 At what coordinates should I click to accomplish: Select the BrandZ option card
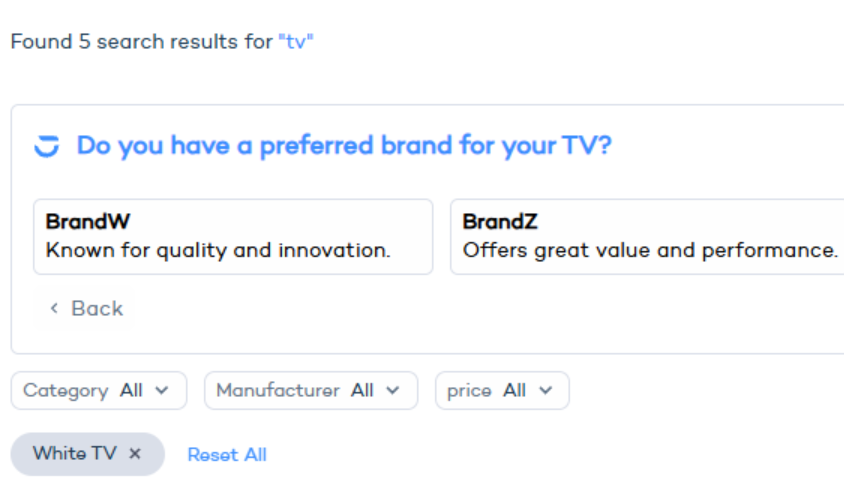647,236
